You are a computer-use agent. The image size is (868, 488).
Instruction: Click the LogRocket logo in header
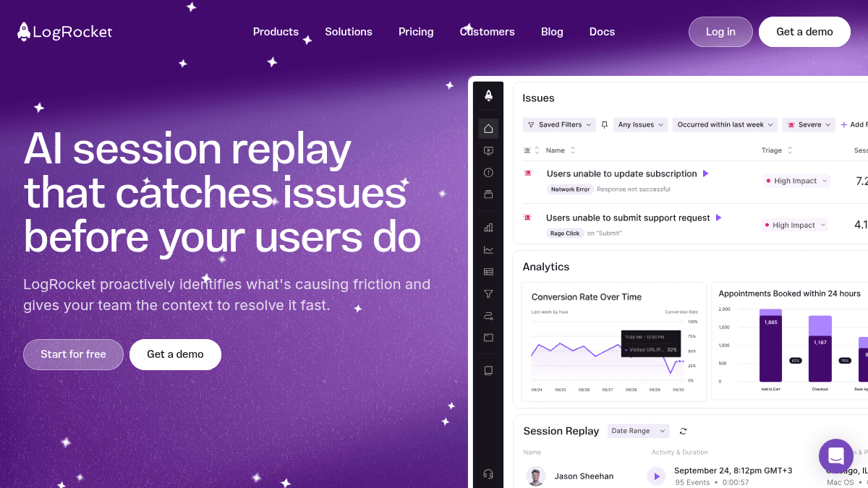tap(65, 32)
